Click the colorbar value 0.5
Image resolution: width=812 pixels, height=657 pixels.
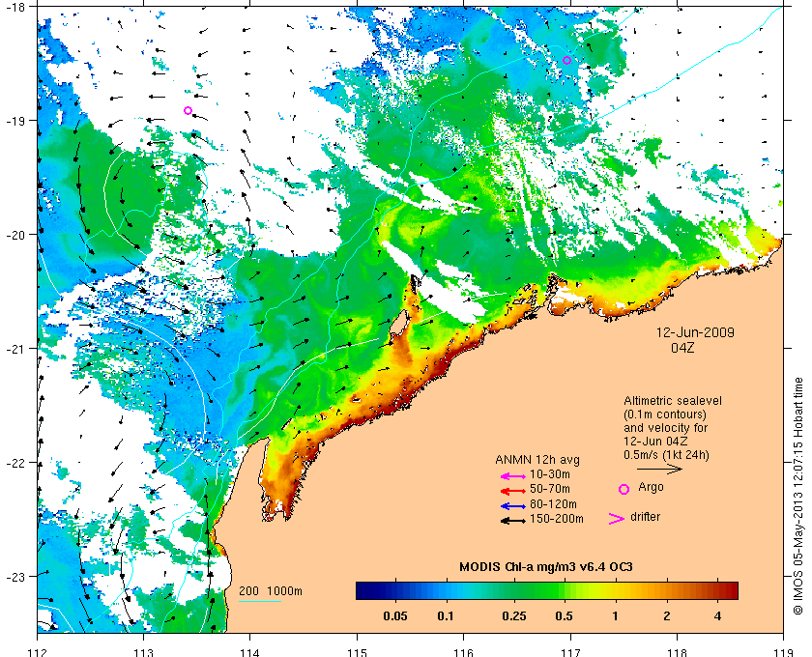coord(564,616)
